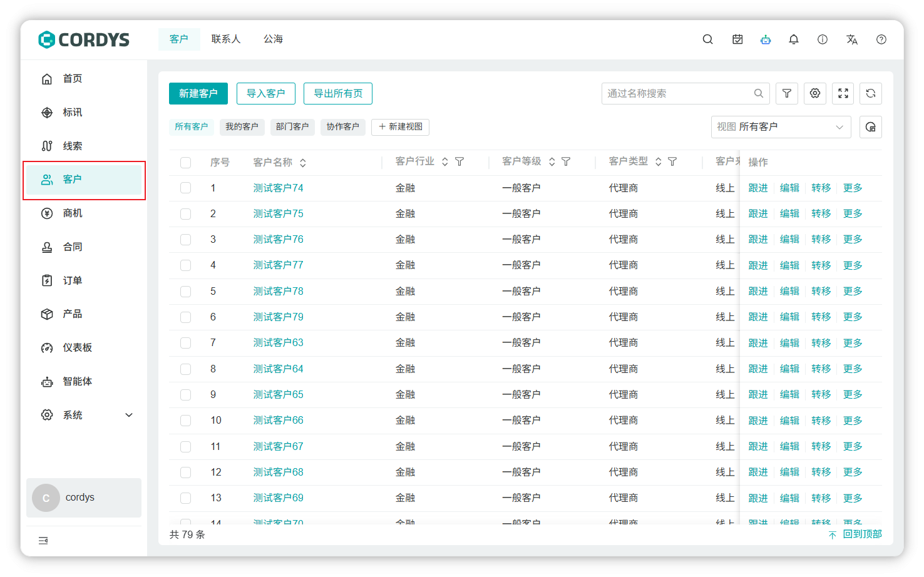Sort by 客户名称 column arrows
924x577 pixels.
point(303,163)
